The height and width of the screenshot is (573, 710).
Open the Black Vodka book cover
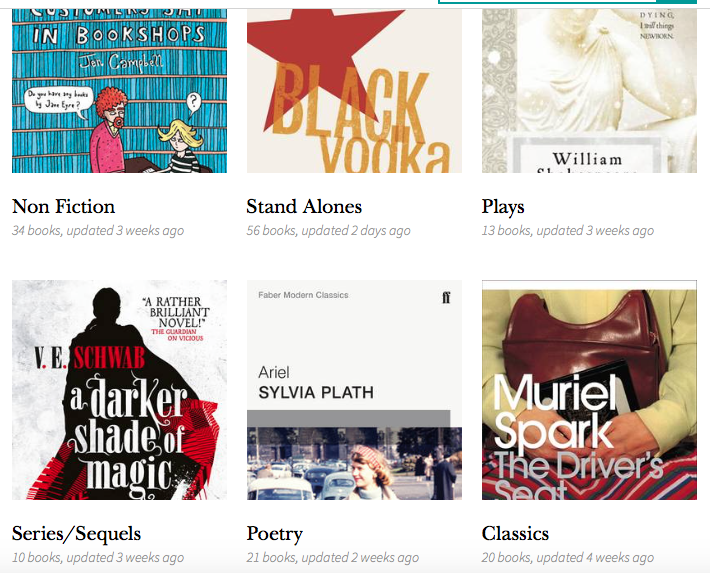point(354,90)
